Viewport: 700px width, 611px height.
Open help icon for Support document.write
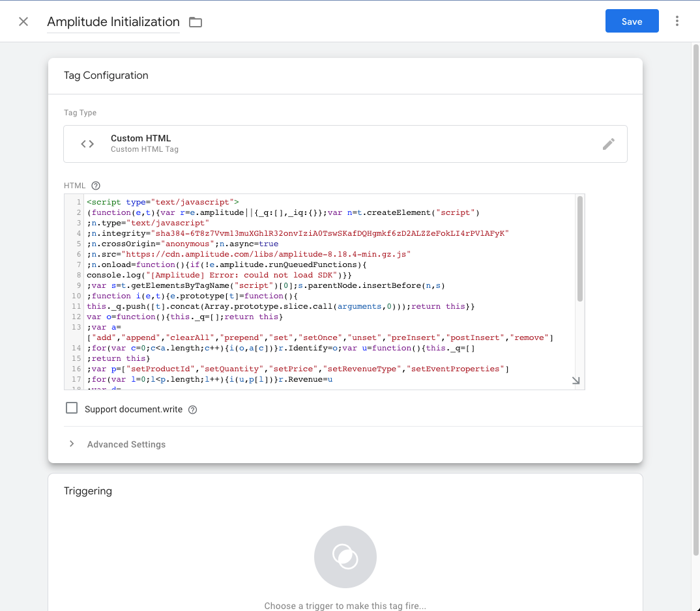point(192,410)
